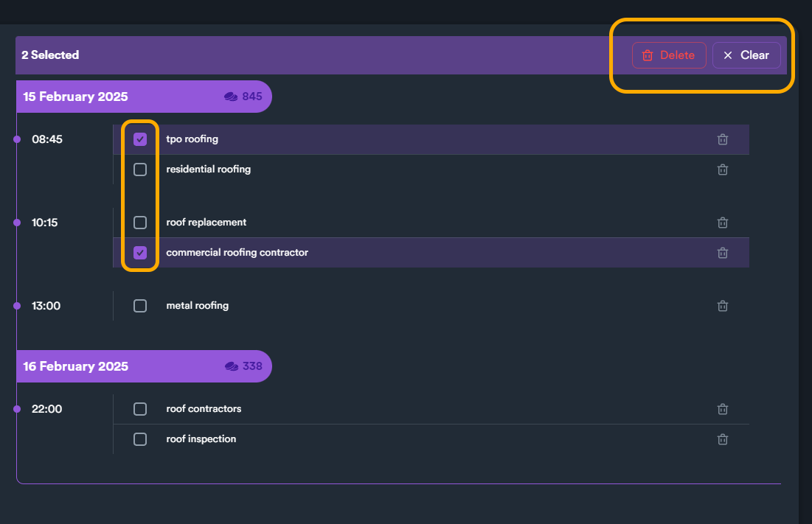Select the roof replacement checkbox
This screenshot has height=524, width=812.
tap(140, 223)
